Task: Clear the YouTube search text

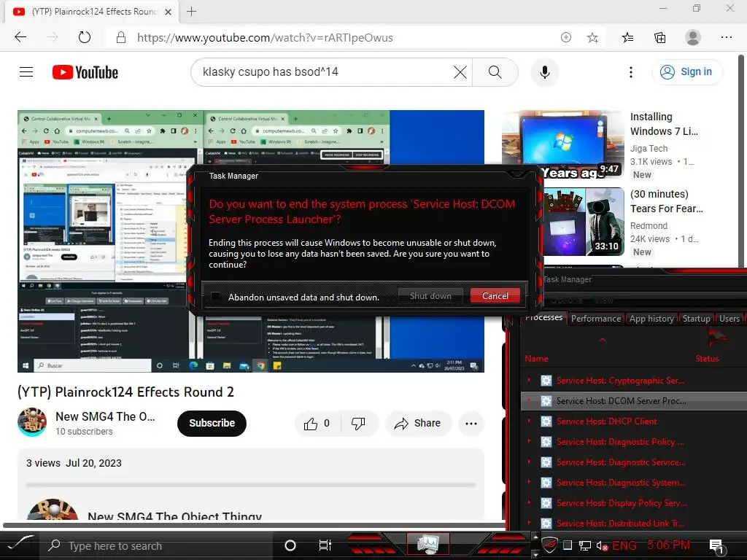Action: click(x=460, y=72)
